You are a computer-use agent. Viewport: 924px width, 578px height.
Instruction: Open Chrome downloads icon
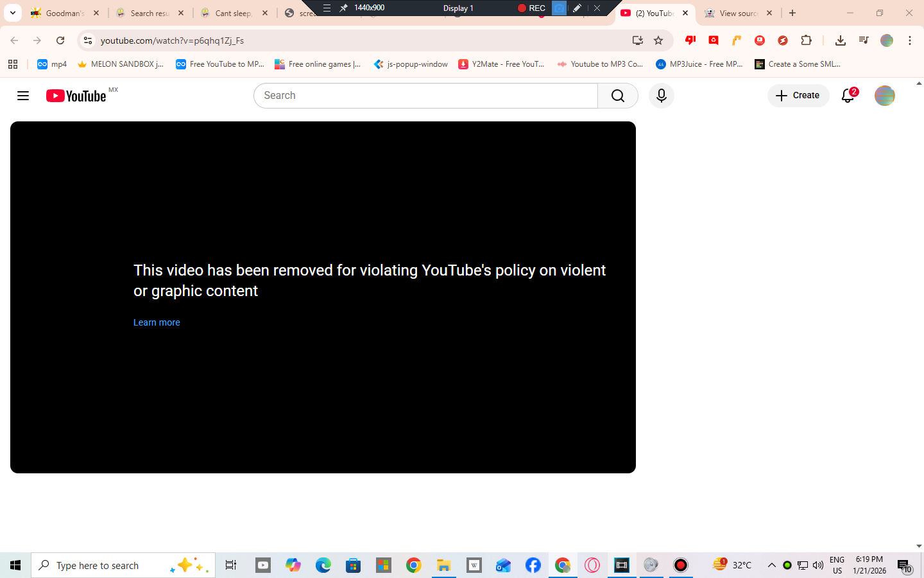(840, 40)
